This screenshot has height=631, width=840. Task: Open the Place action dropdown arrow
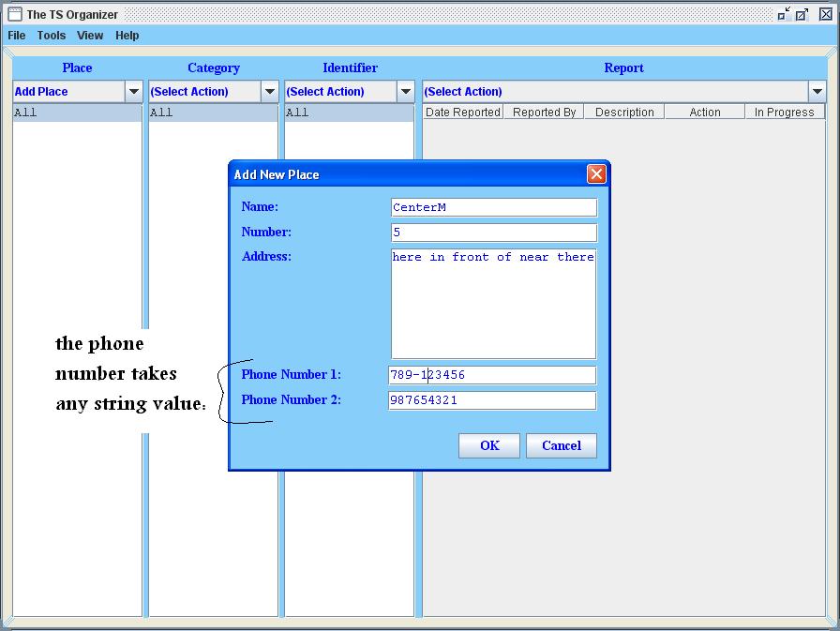[134, 92]
